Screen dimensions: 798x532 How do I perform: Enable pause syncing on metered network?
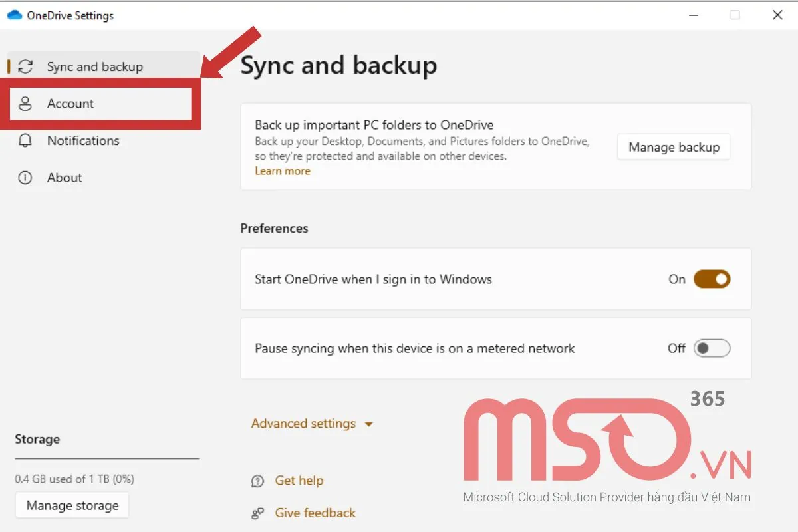click(x=712, y=348)
